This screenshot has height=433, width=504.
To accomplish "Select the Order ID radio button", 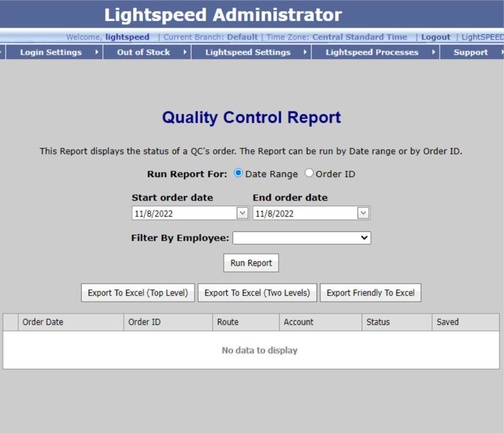I will [309, 173].
